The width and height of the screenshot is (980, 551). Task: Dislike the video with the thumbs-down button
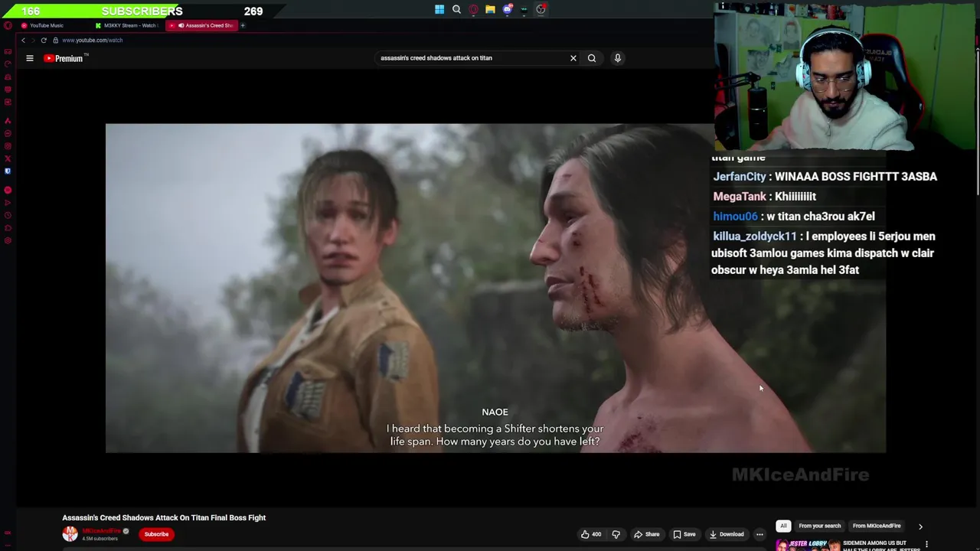(x=616, y=534)
